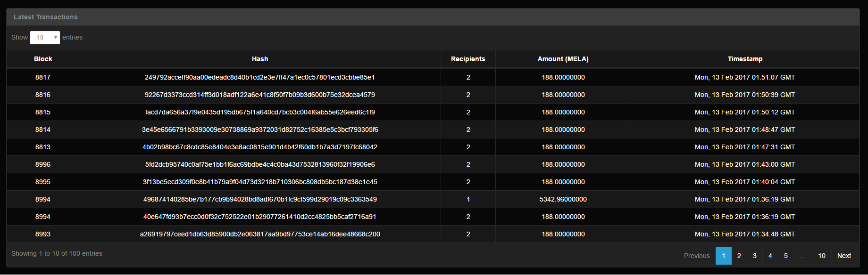Sort by Recipients column header

[468, 59]
